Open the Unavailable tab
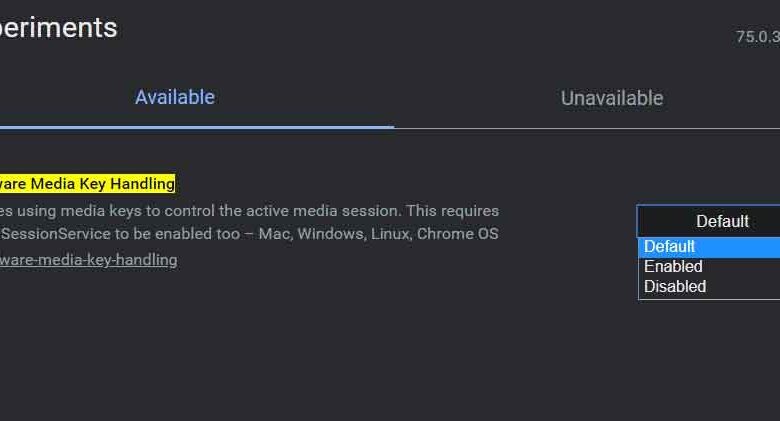 pyautogui.click(x=611, y=98)
